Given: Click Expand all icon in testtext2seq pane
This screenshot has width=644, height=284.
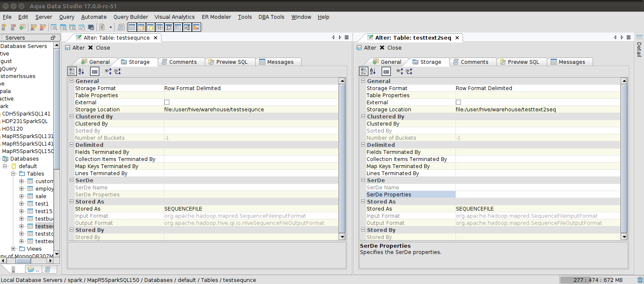Looking at the screenshot, I should click(x=400, y=71).
